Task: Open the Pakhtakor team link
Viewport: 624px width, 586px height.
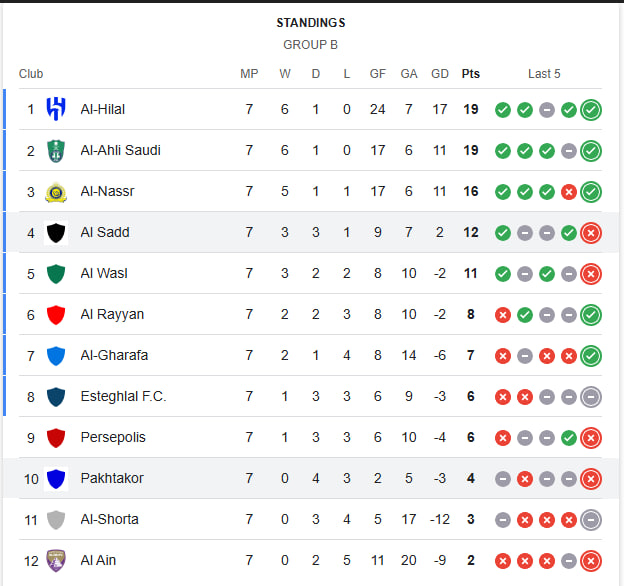Action: tap(112, 478)
